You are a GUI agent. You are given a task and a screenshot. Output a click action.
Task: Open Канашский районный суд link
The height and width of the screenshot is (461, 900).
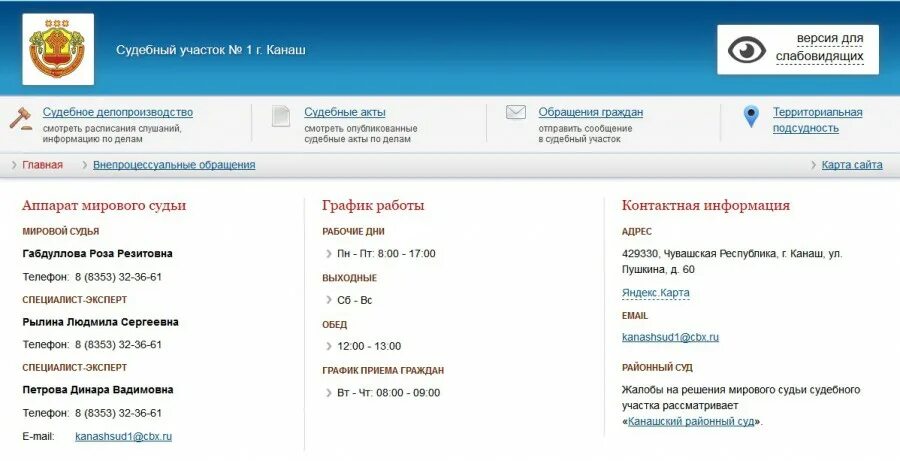click(x=691, y=421)
